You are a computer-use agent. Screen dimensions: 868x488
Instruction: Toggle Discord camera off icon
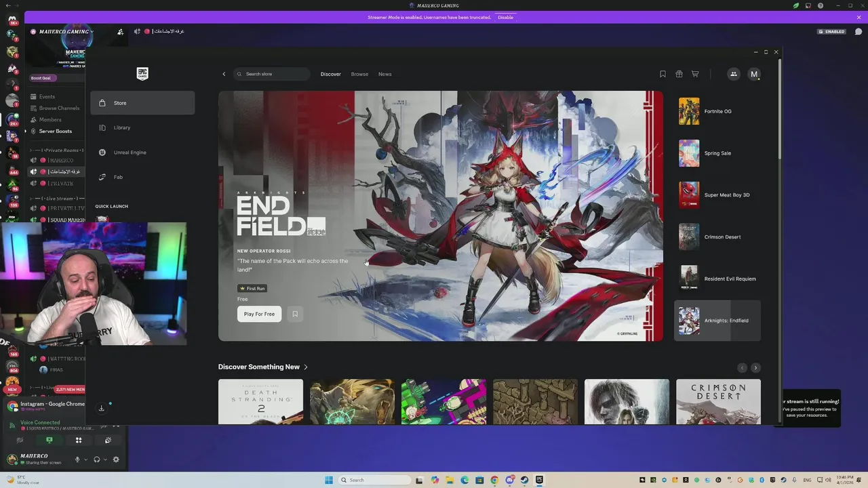click(20, 441)
